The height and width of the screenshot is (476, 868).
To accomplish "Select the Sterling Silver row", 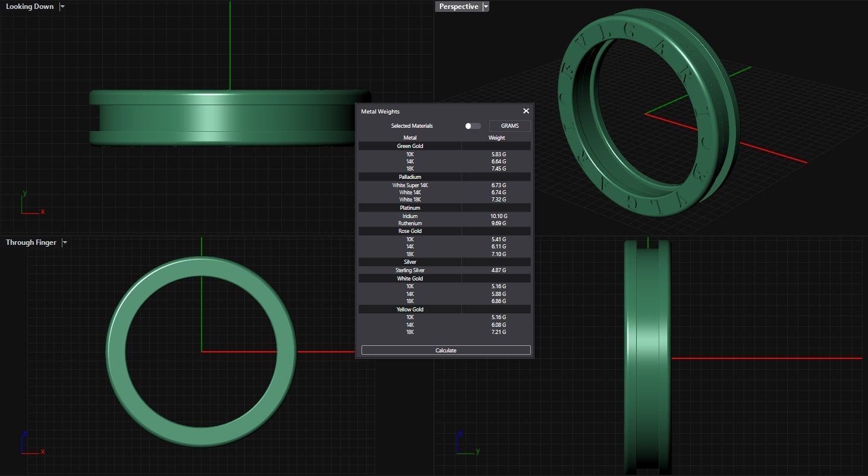I will [445, 270].
